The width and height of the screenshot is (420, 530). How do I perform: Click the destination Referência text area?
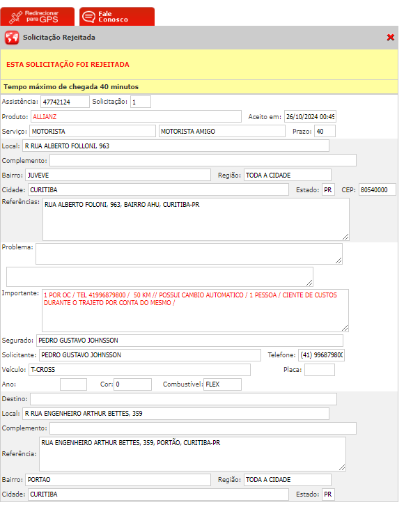pos(192,454)
